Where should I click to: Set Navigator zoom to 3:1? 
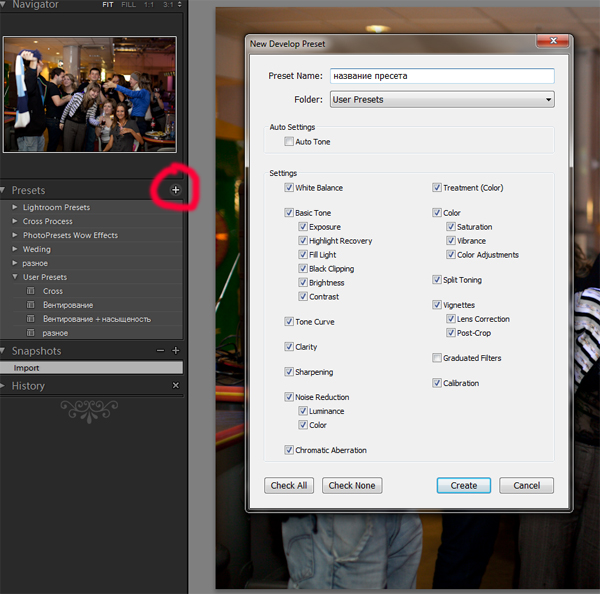click(x=168, y=5)
